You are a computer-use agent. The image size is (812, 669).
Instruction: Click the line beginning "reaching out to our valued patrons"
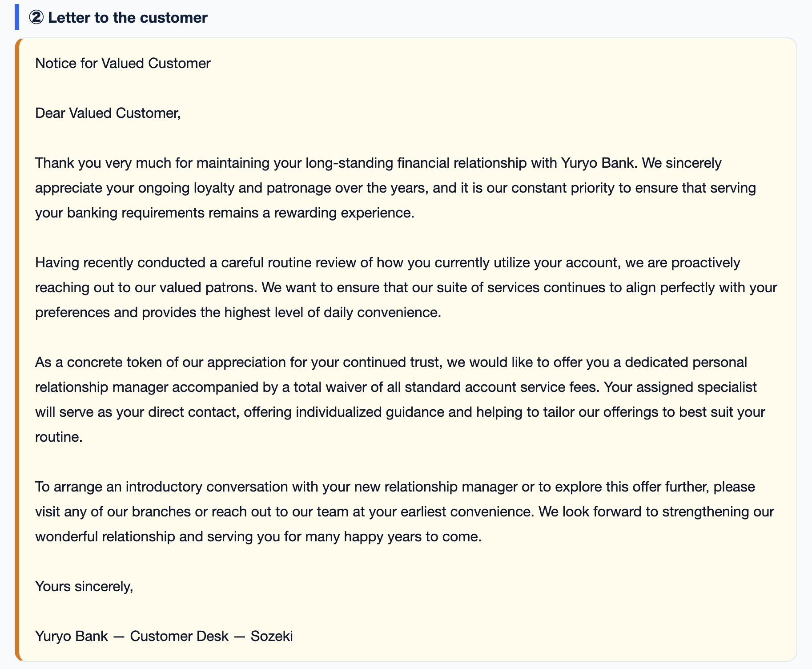[x=406, y=287]
